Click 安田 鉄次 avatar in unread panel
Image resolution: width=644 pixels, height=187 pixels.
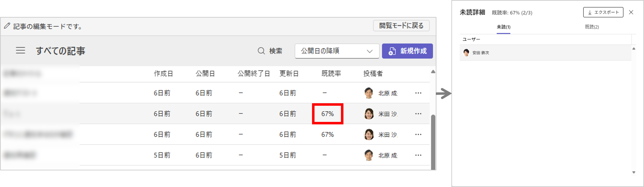pos(466,53)
